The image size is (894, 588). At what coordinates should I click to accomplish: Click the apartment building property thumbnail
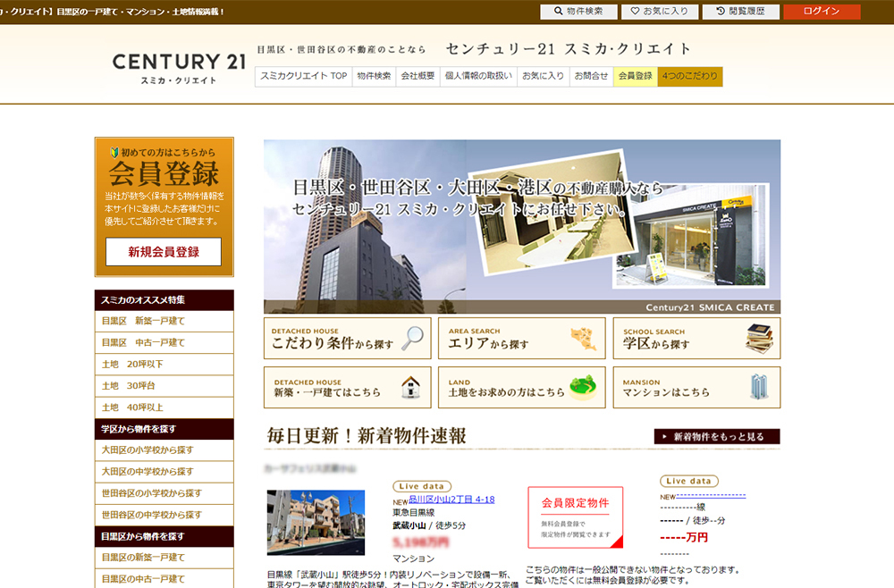point(316,523)
